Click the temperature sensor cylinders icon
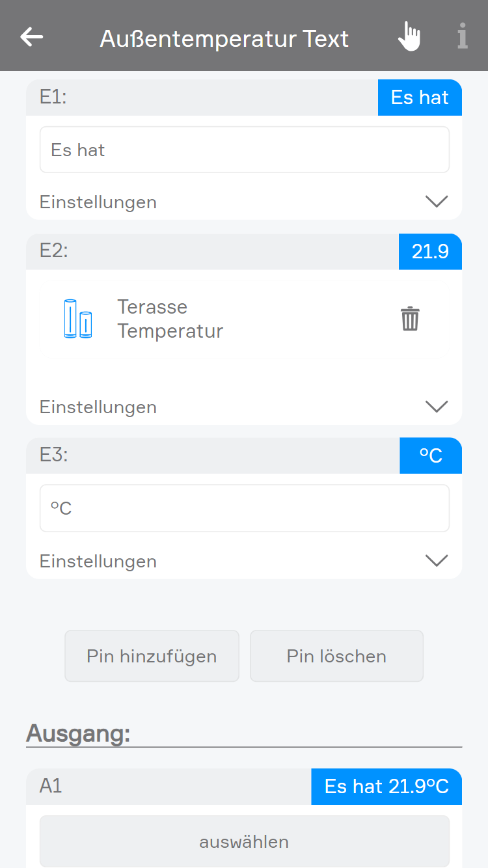Image resolution: width=488 pixels, height=868 pixels. [78, 319]
